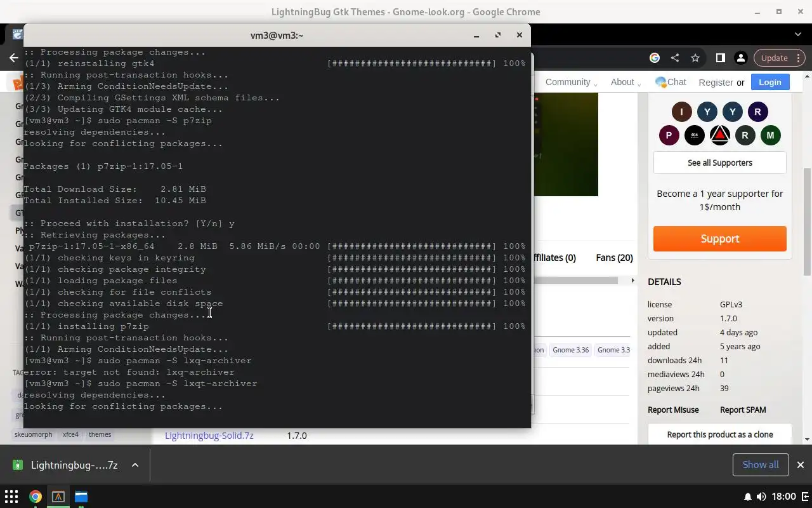Click the Gnome 3.36 tag
Image resolution: width=812 pixels, height=508 pixels.
pyautogui.click(x=570, y=350)
